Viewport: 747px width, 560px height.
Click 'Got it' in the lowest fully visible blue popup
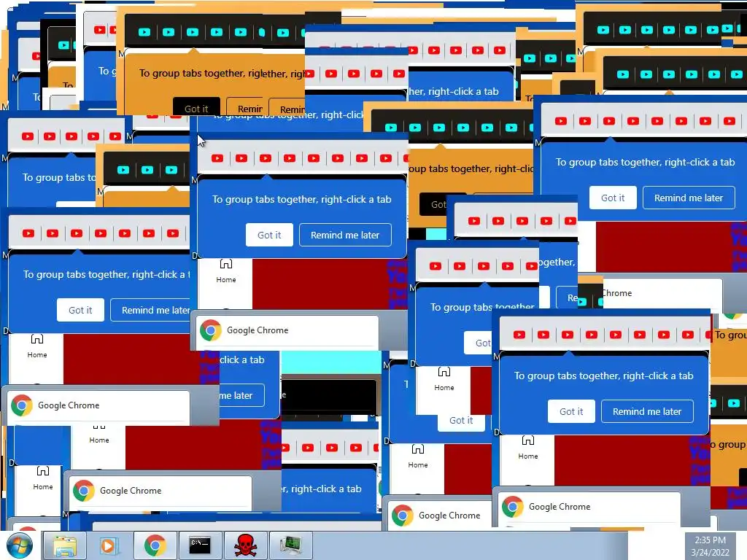(x=571, y=411)
